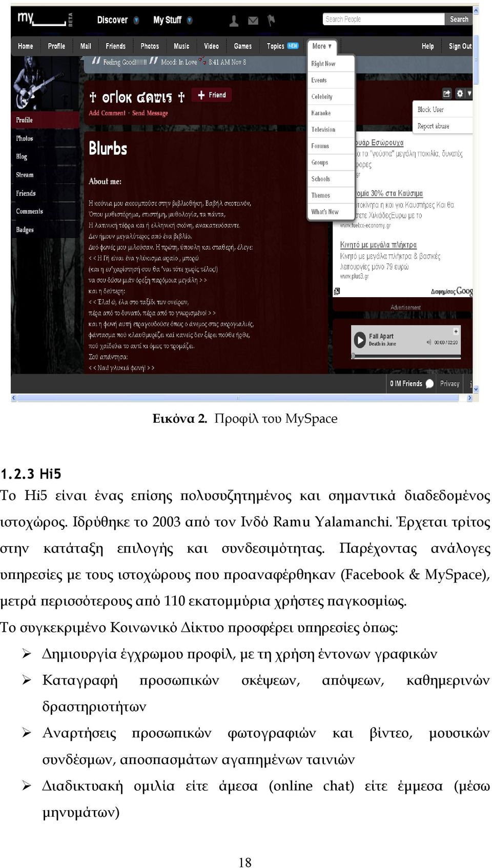Select Television from More menu
The width and height of the screenshot is (492, 868).
pyautogui.click(x=331, y=129)
